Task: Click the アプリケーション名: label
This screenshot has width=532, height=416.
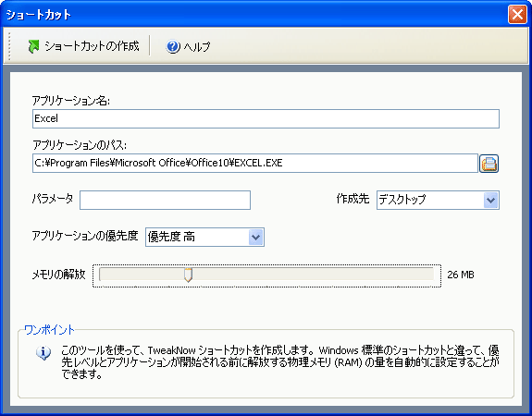Action: [71, 101]
